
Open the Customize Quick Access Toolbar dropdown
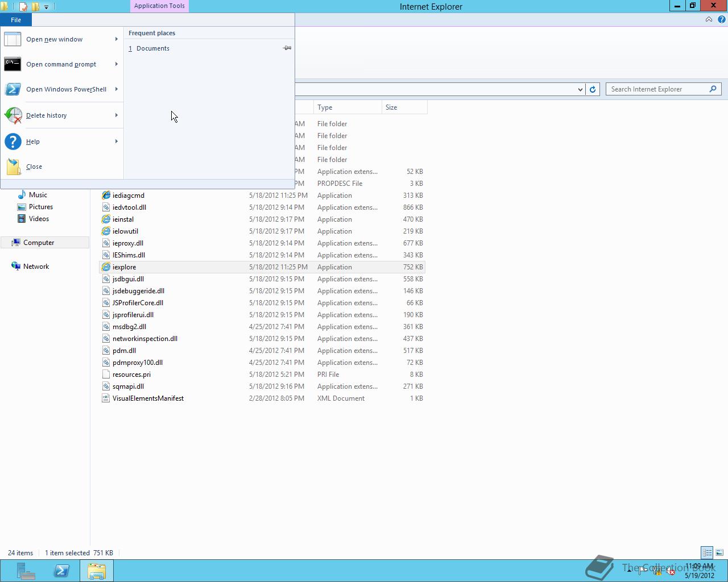(x=47, y=7)
